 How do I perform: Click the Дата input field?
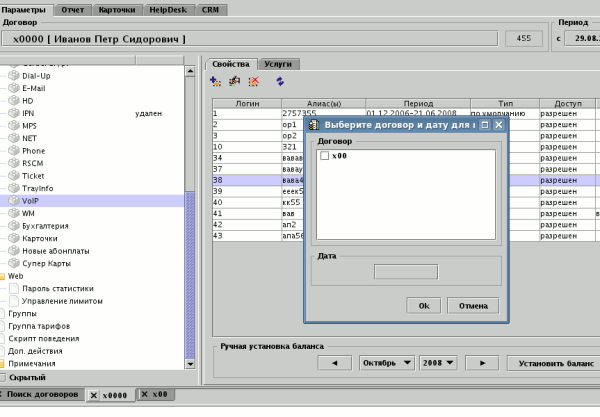point(405,270)
